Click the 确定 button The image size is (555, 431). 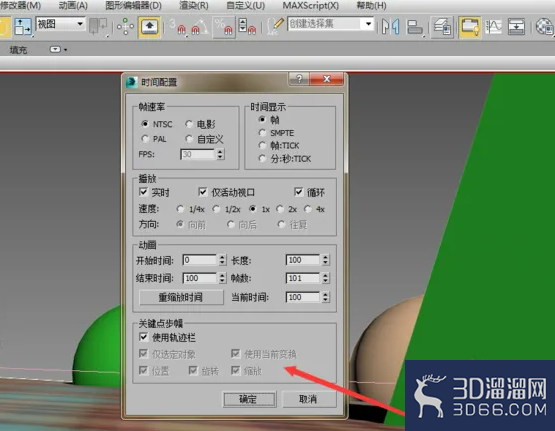[249, 400]
